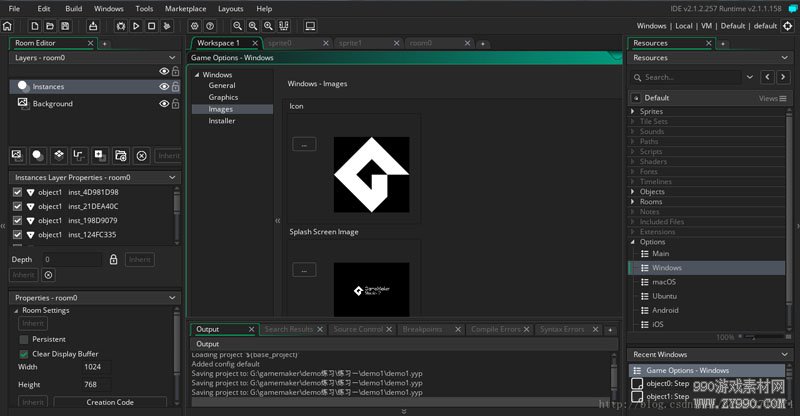Enable the Persistent checkbox
This screenshot has width=800, height=416.
coord(23,339)
